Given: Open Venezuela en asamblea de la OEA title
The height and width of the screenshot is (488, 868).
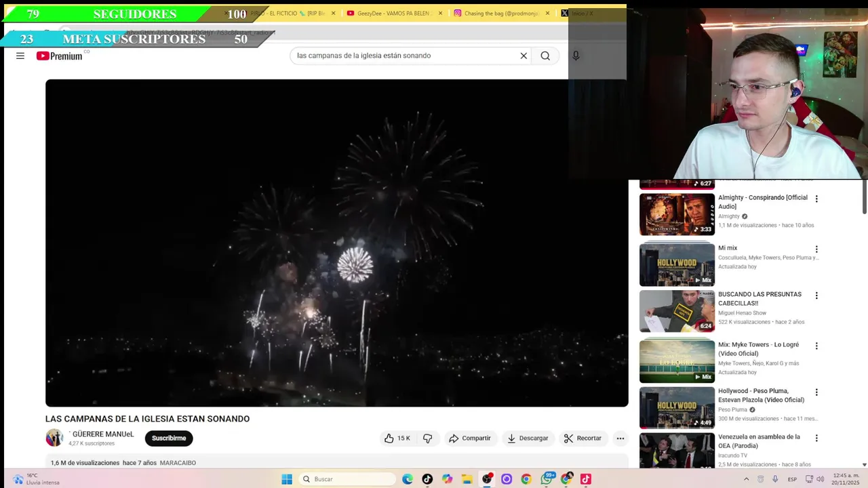Looking at the screenshot, I should click(759, 441).
